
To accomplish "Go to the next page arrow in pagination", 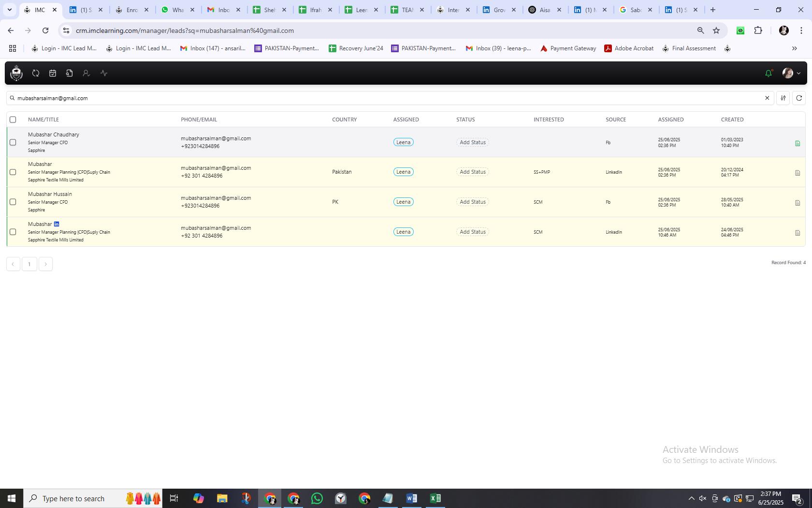I will coord(46,264).
